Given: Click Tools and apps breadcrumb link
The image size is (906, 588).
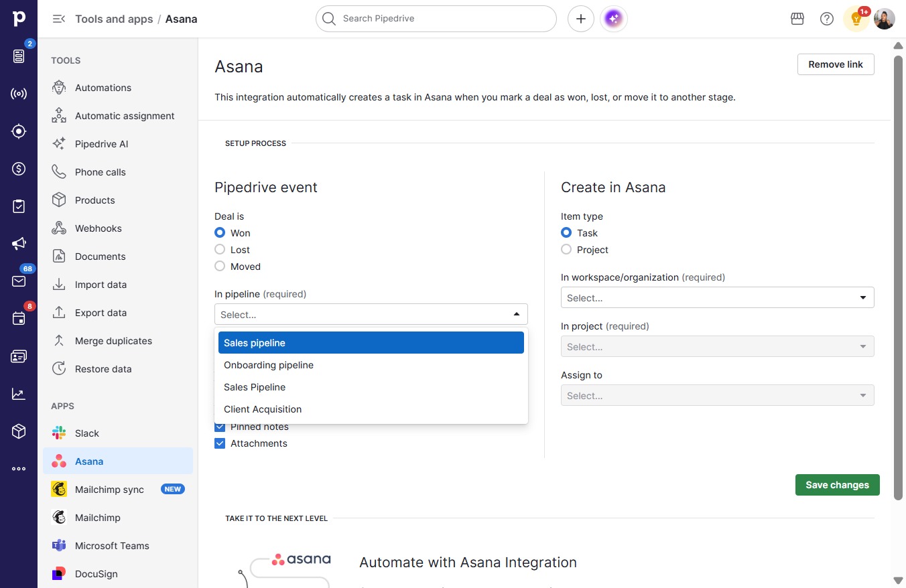Looking at the screenshot, I should 115,19.
